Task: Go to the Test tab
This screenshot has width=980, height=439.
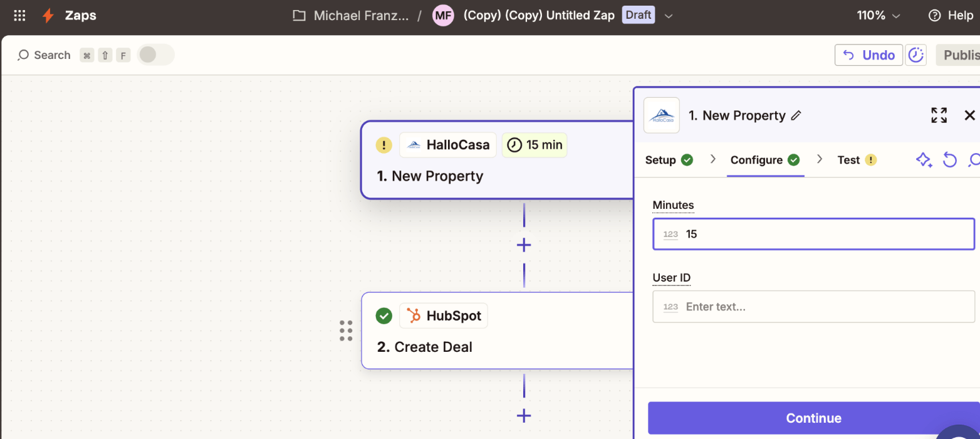Action: (857, 160)
